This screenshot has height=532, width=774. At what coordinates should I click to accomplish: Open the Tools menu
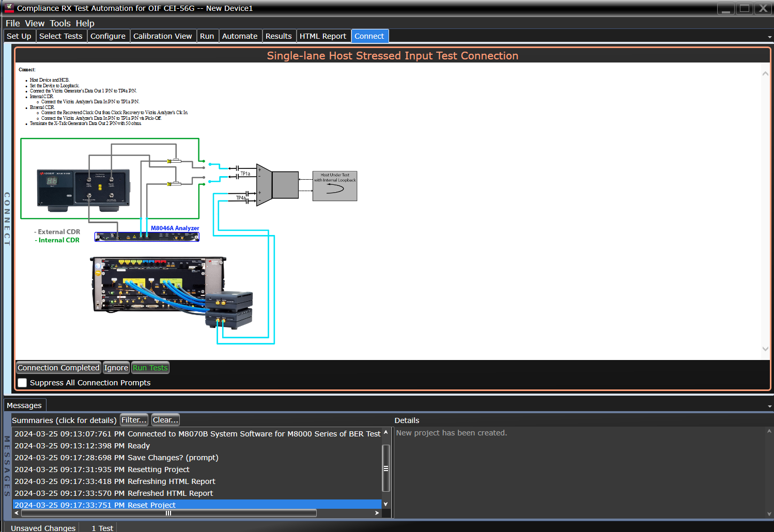click(60, 23)
